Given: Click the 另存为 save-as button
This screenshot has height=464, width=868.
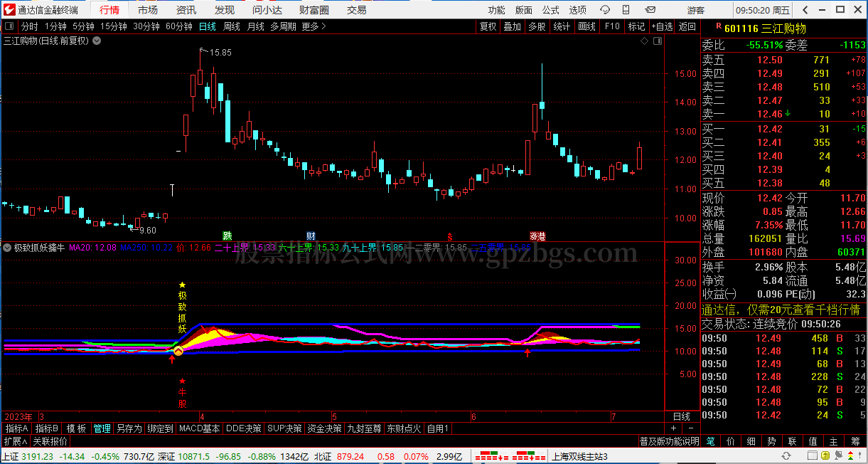Looking at the screenshot, I should (129, 428).
